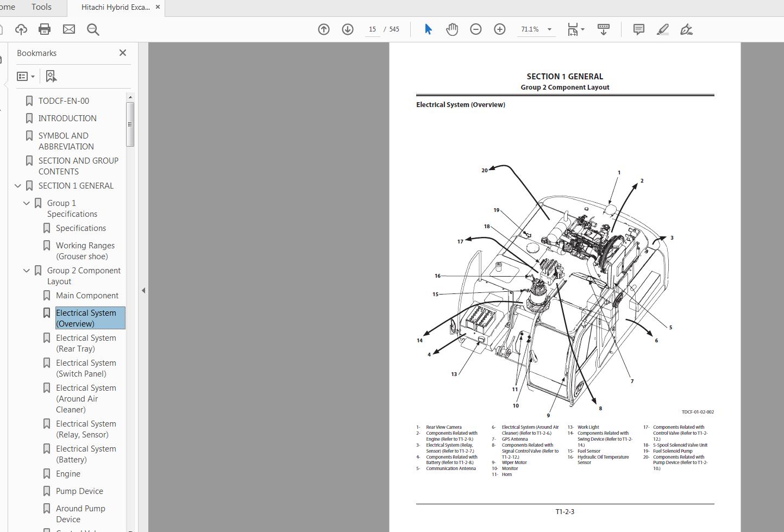
Task: Close the Bookmarks panel
Action: (122, 53)
